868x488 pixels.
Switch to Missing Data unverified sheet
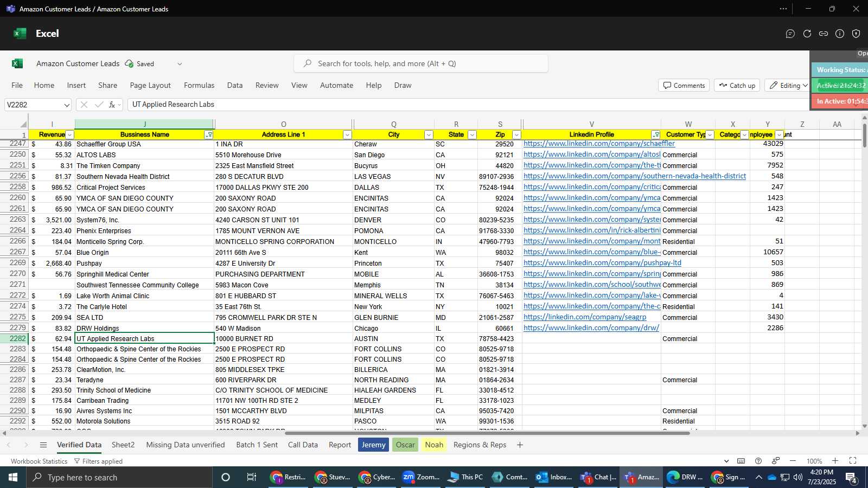tap(186, 445)
